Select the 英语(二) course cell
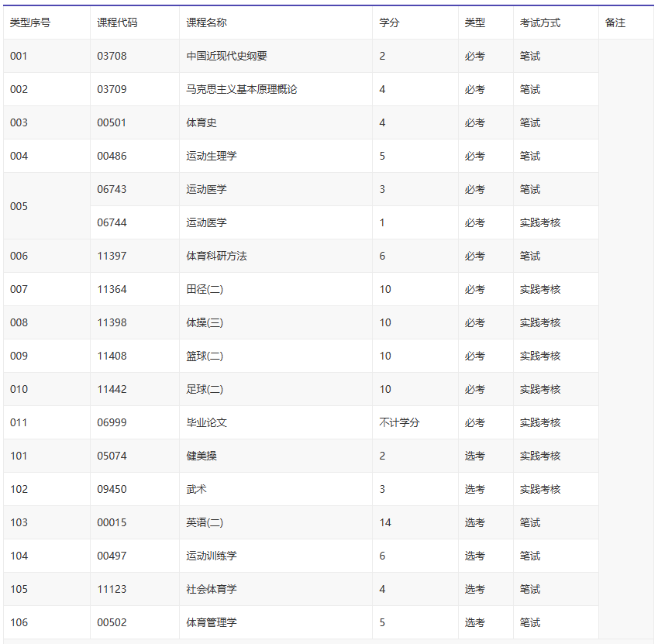The image size is (658, 644). tap(205, 523)
